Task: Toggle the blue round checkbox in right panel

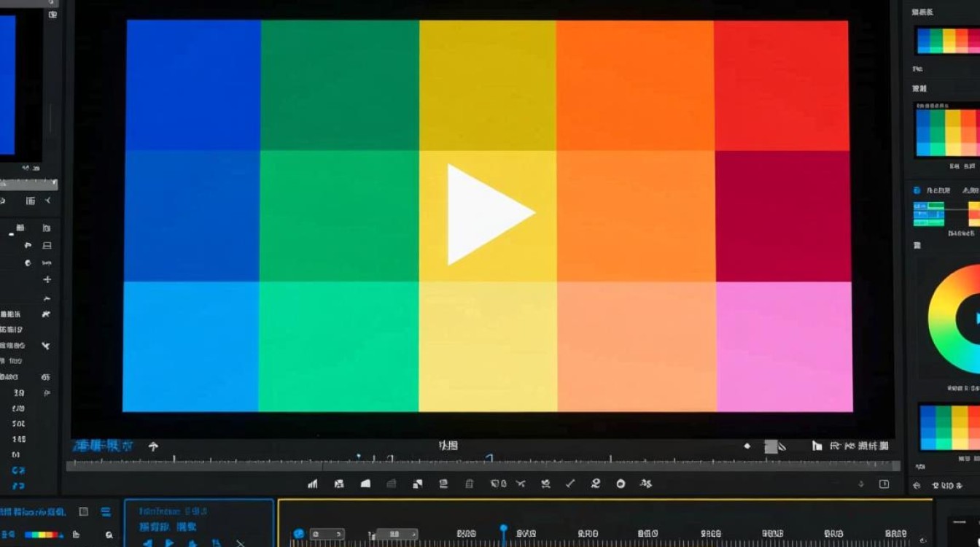Action: (917, 190)
